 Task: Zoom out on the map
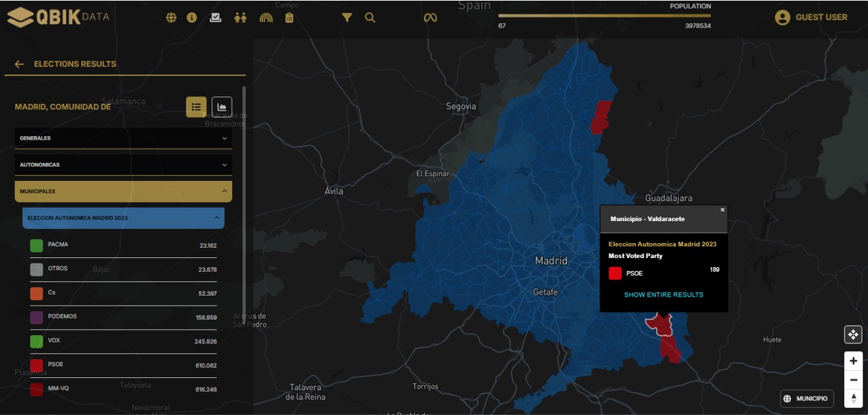click(x=854, y=380)
